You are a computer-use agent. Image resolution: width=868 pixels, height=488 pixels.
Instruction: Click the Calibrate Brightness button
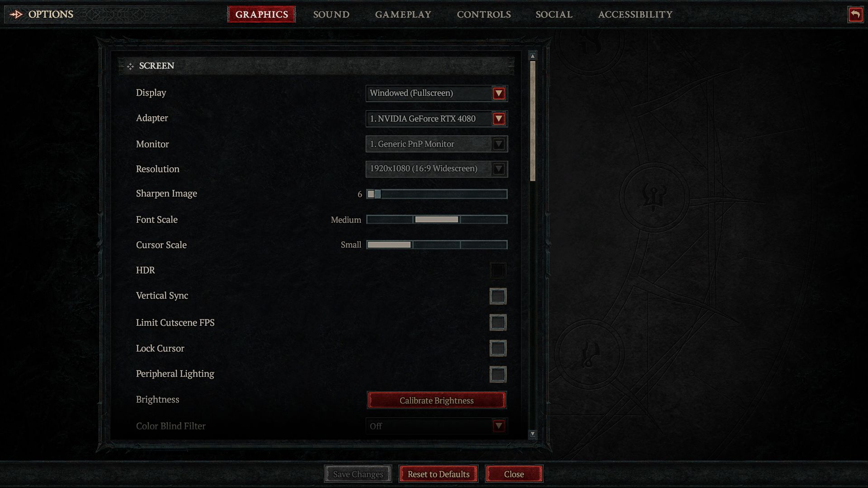point(436,400)
